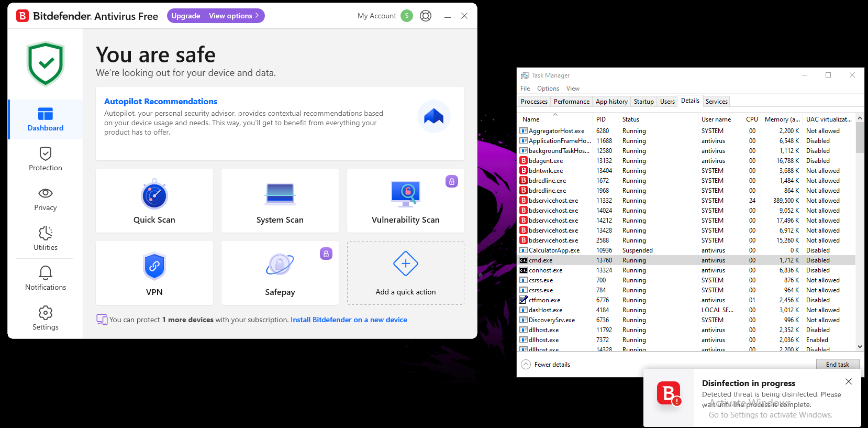Select the DiscoverySrv.exe process row
The image size is (868, 428).
pyautogui.click(x=687, y=320)
